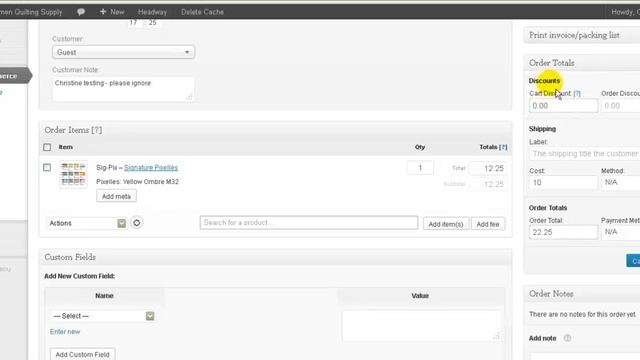640x360 pixels.
Task: Click the Search for a product field
Action: coord(309,223)
